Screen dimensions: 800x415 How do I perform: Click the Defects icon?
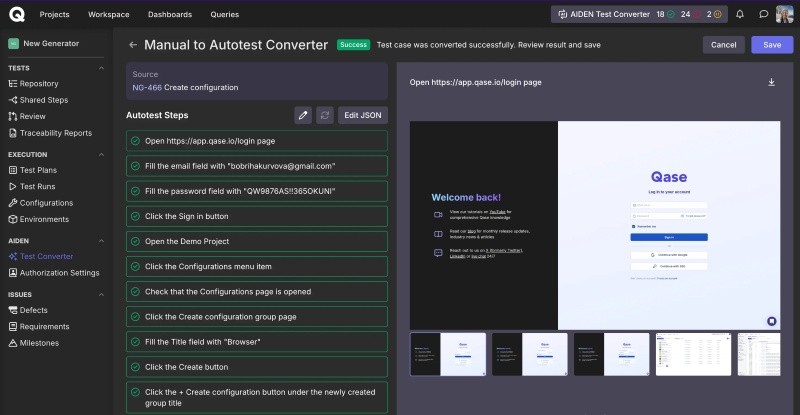coord(13,310)
